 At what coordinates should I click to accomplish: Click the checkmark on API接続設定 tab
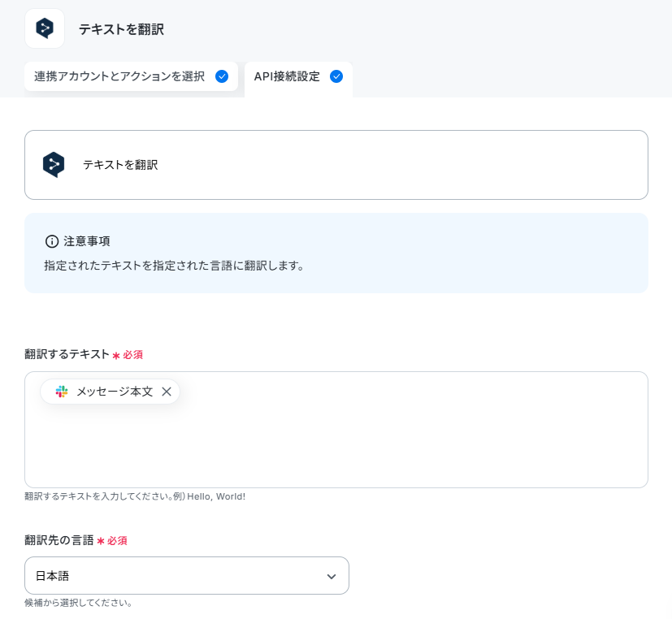coord(336,76)
